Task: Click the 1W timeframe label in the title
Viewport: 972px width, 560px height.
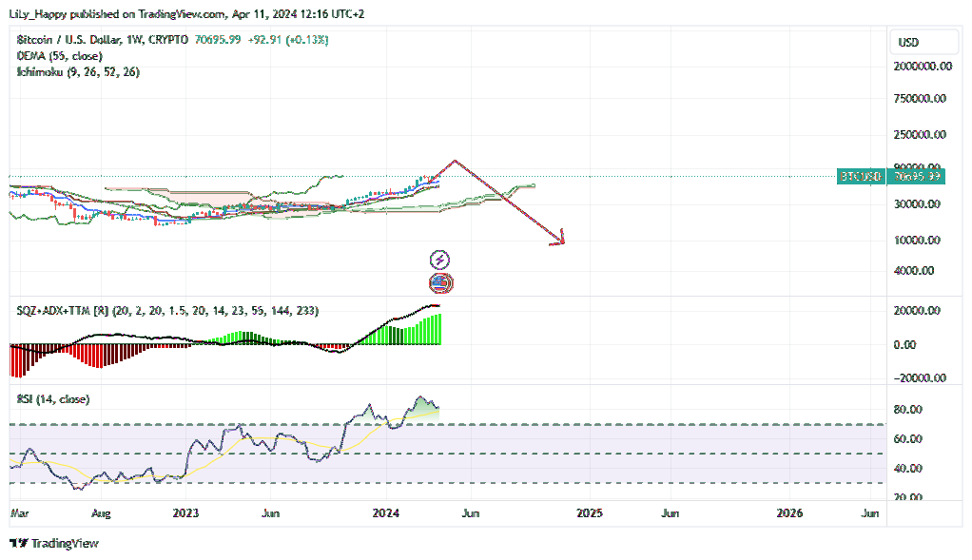Action: click(134, 40)
